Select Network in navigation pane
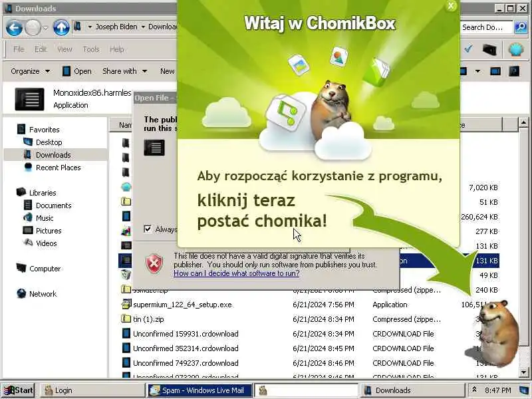 [x=43, y=294]
